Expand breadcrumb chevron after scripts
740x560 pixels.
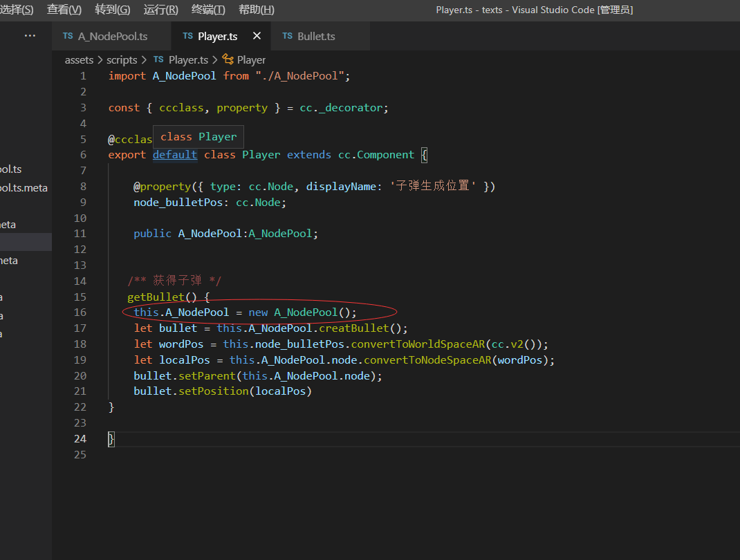[144, 60]
